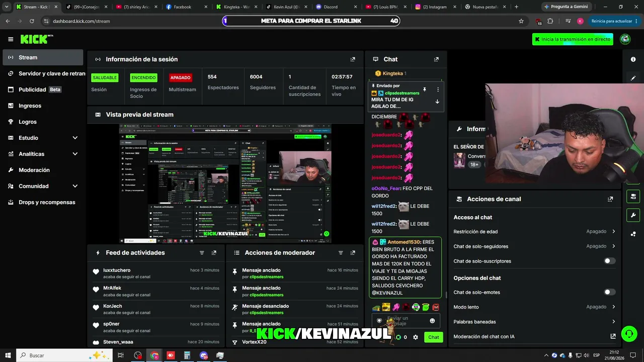This screenshot has width=644, height=362.
Task: Go to Logros in the sidebar
Action: (x=43, y=122)
